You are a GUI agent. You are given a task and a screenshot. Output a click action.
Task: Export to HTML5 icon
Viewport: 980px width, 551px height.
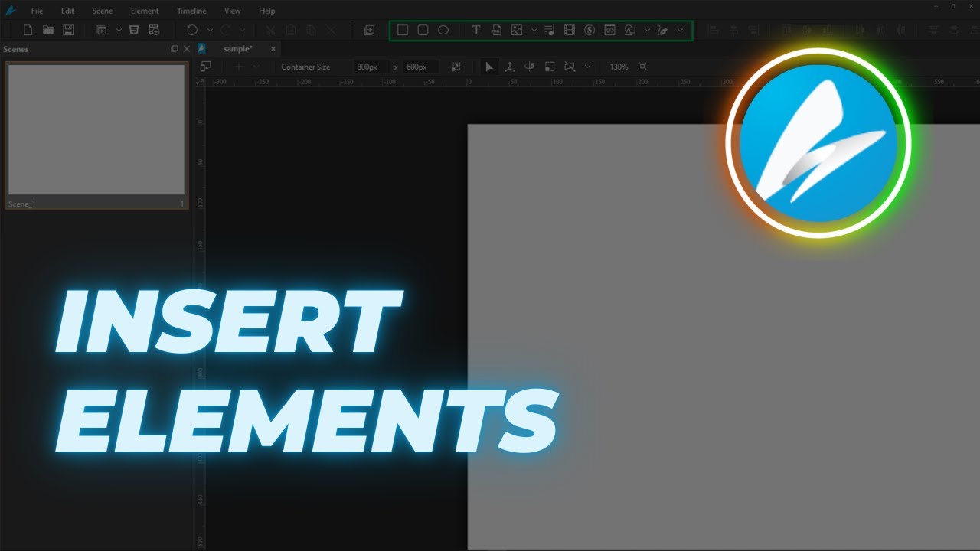tap(134, 31)
